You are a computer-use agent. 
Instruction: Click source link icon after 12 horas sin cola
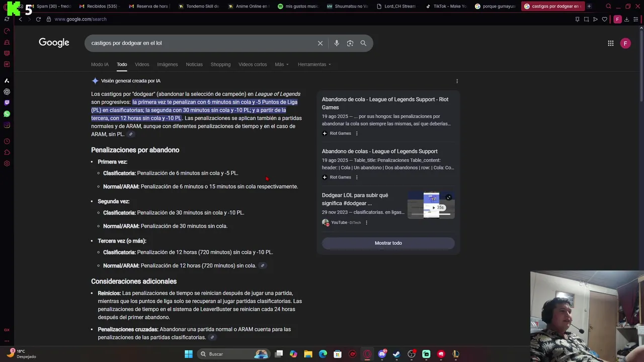(262, 265)
